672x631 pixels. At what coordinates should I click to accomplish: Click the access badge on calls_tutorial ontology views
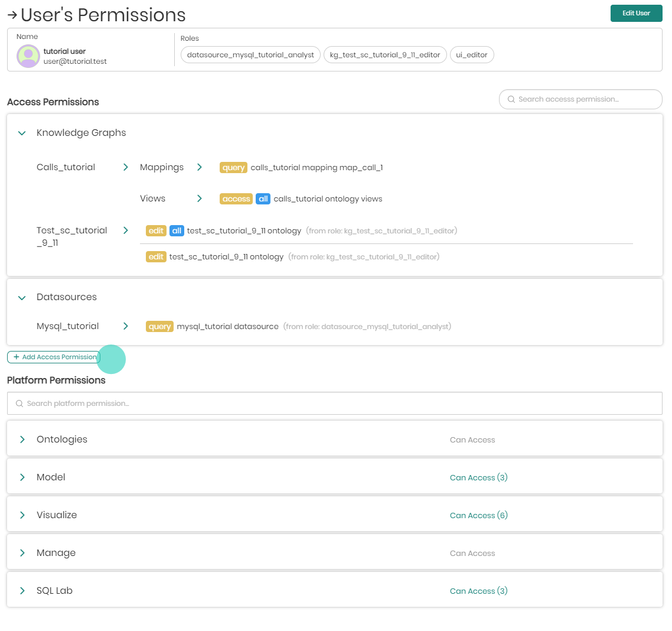click(x=236, y=199)
